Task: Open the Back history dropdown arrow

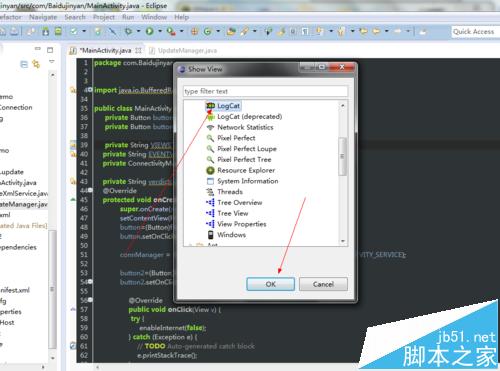Action: tap(387, 32)
